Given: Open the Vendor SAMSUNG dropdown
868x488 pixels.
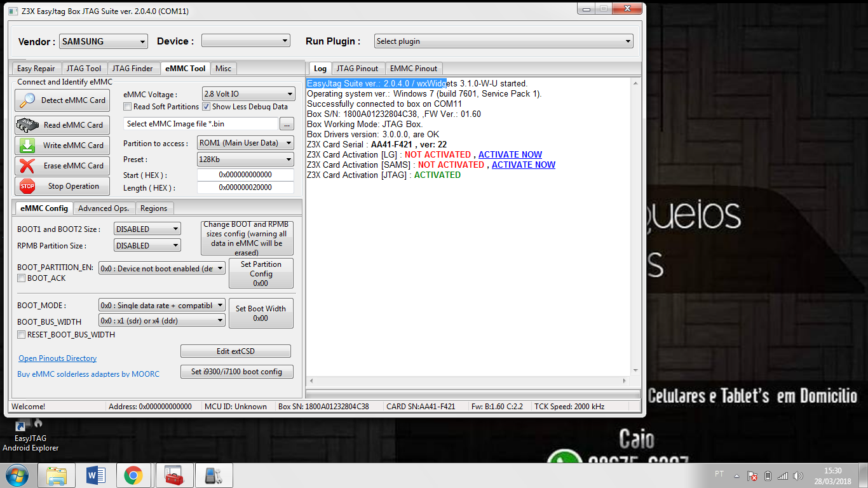Looking at the screenshot, I should coord(104,41).
